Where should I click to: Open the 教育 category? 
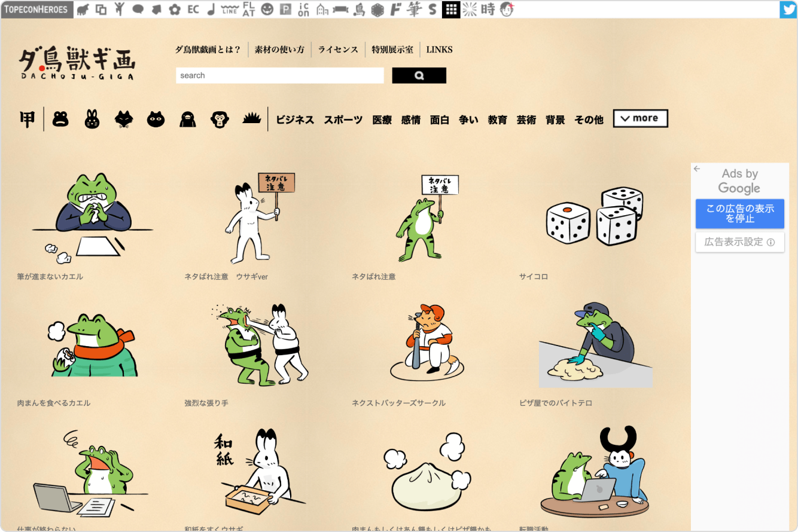(x=498, y=120)
